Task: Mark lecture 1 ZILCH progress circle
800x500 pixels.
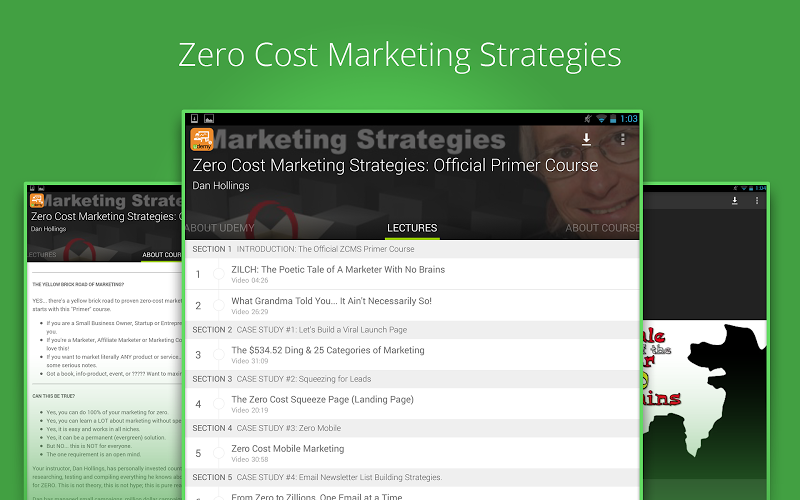Action: 219,274
